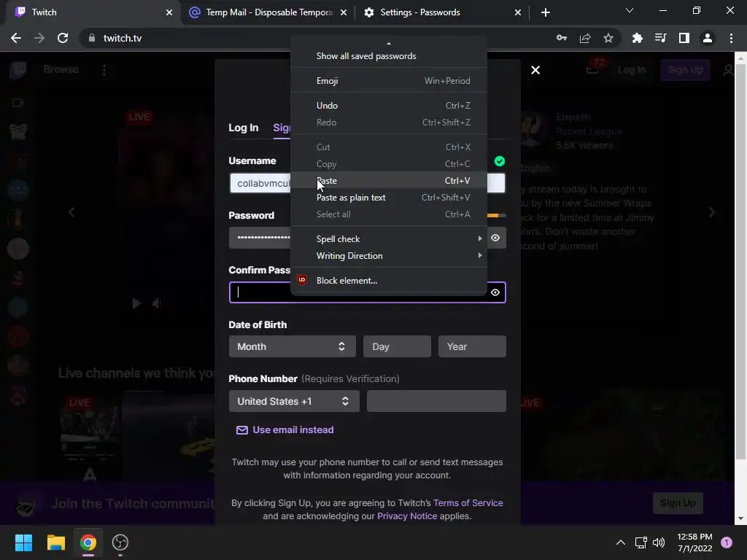Screen dimensions: 747x560
Task: Show hidden system tray icons
Action: click(620, 542)
